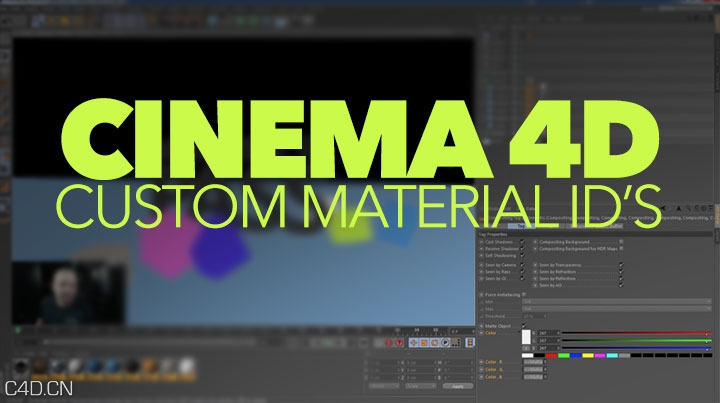Click stepper arrows of Color . G field
720x403 pixels.
point(545,369)
